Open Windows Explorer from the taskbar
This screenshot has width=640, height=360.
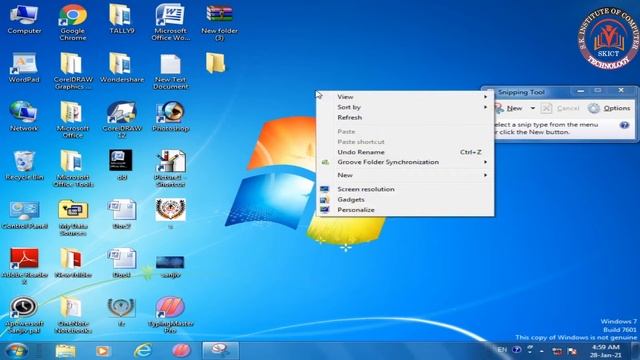65,351
